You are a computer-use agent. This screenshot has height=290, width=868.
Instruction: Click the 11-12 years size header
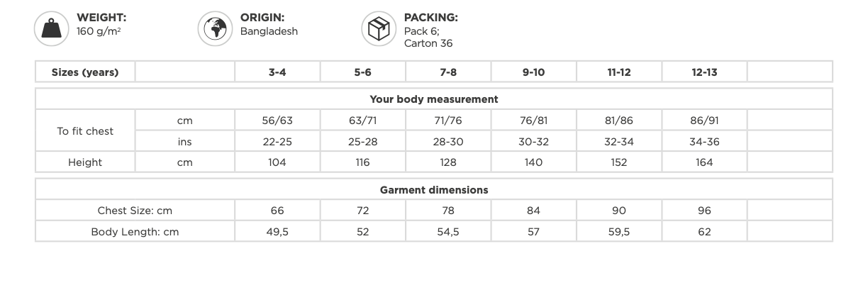point(618,72)
